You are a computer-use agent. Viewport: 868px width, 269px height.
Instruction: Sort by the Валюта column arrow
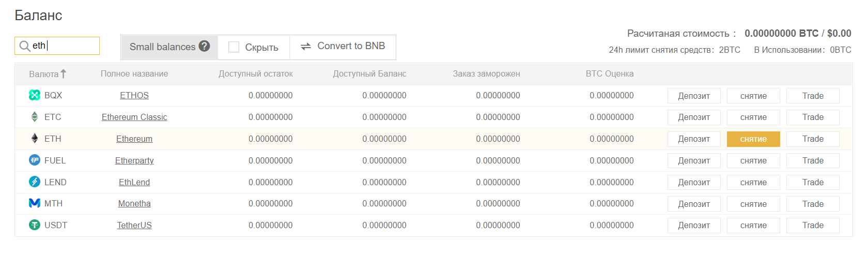(x=63, y=74)
